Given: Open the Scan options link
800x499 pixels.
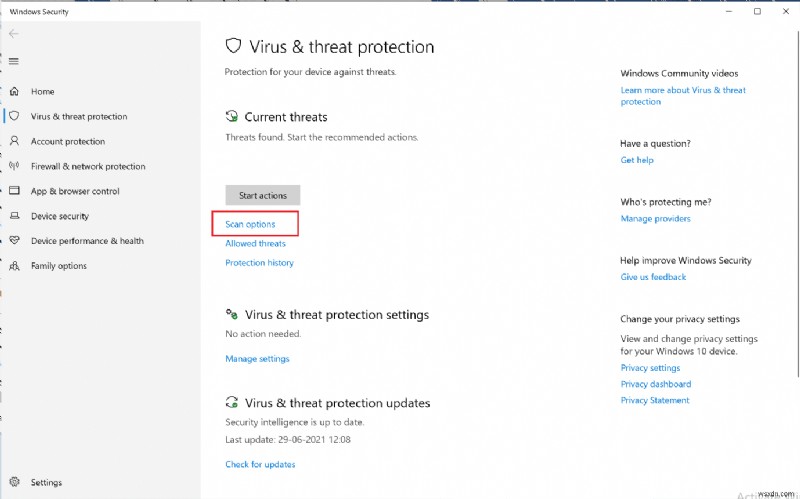Looking at the screenshot, I should point(250,224).
